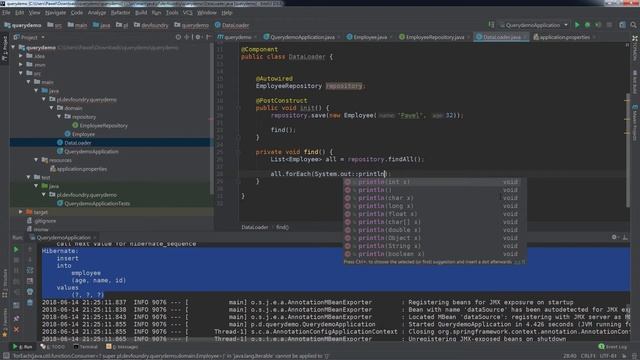Screen dimensions: 640x360
Task: Open Run tool window settings gear
Action: pos(614,237)
